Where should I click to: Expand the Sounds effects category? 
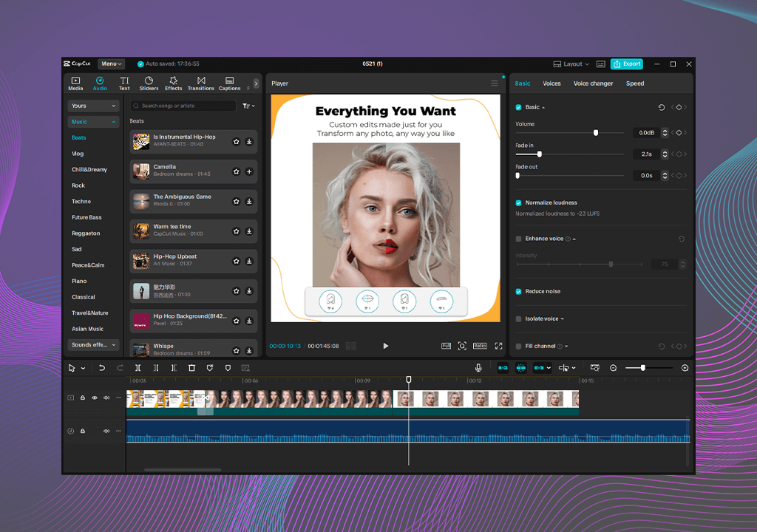coord(93,344)
